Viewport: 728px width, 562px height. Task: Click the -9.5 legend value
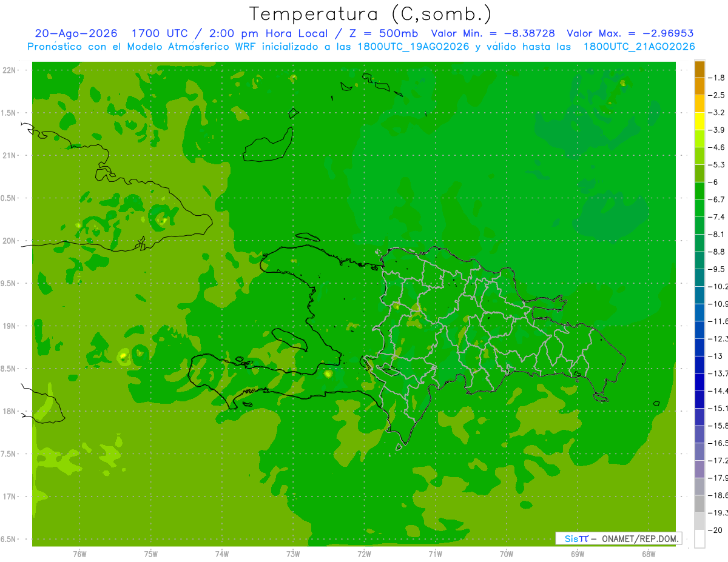pyautogui.click(x=717, y=269)
